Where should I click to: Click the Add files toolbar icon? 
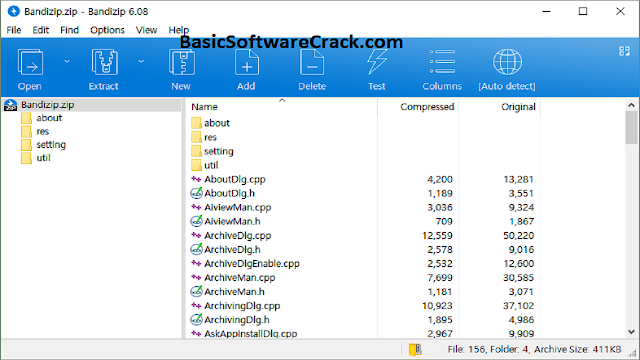[247, 62]
